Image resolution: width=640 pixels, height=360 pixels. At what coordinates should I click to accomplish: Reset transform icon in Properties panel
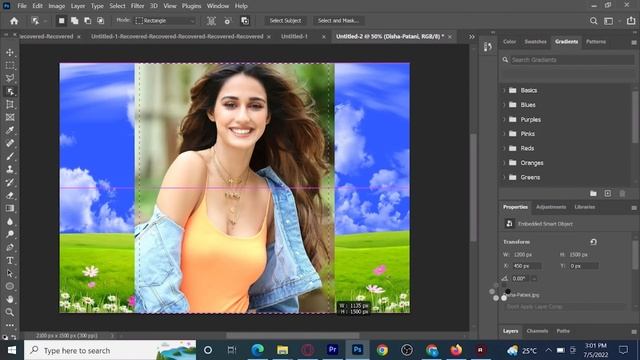click(x=593, y=242)
